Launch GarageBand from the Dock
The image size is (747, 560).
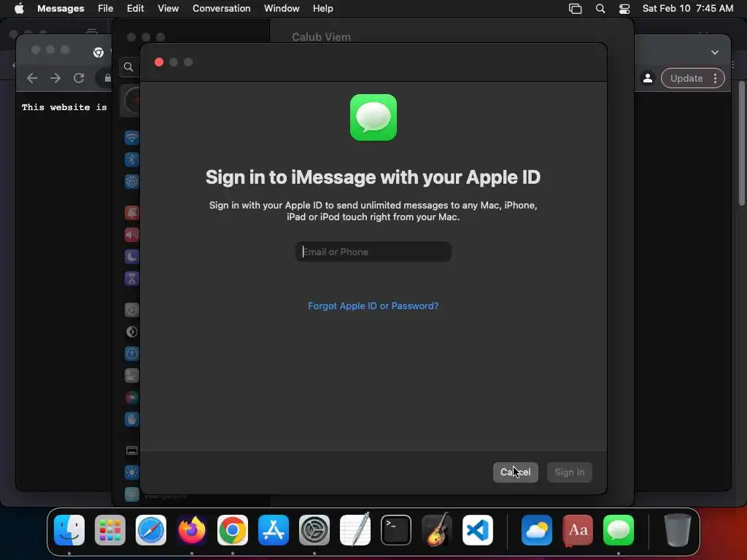click(437, 530)
